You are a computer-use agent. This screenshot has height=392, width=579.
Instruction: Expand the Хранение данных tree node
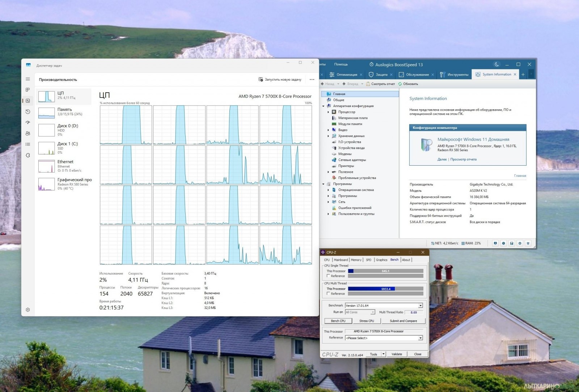(x=329, y=136)
